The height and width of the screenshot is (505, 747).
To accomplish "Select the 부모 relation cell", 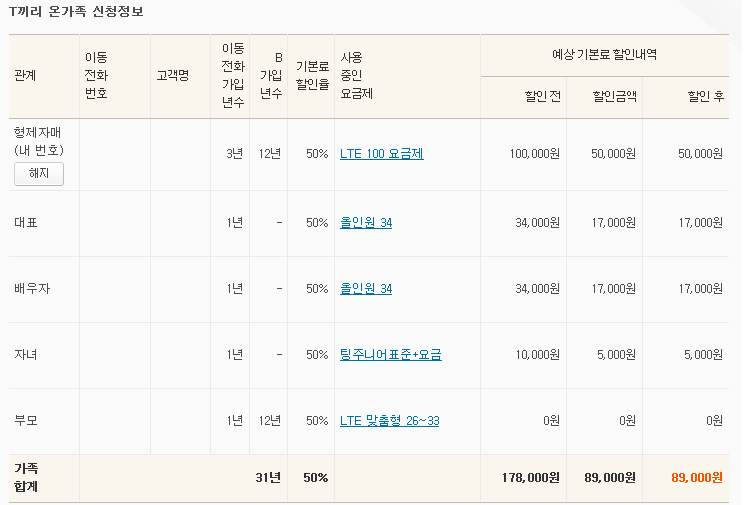I will click(26, 421).
